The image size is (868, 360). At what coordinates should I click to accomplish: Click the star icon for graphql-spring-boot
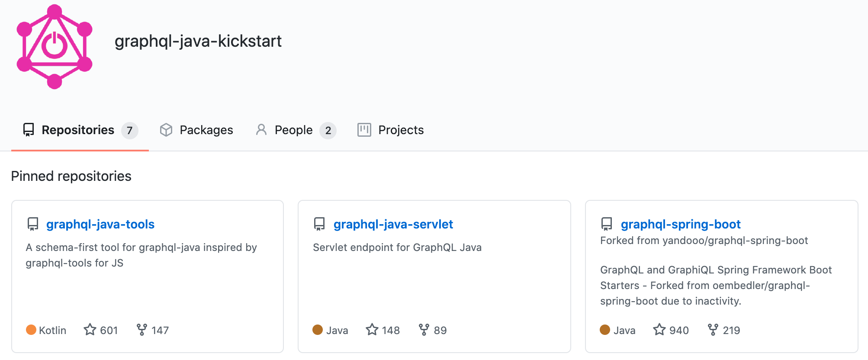tap(659, 330)
